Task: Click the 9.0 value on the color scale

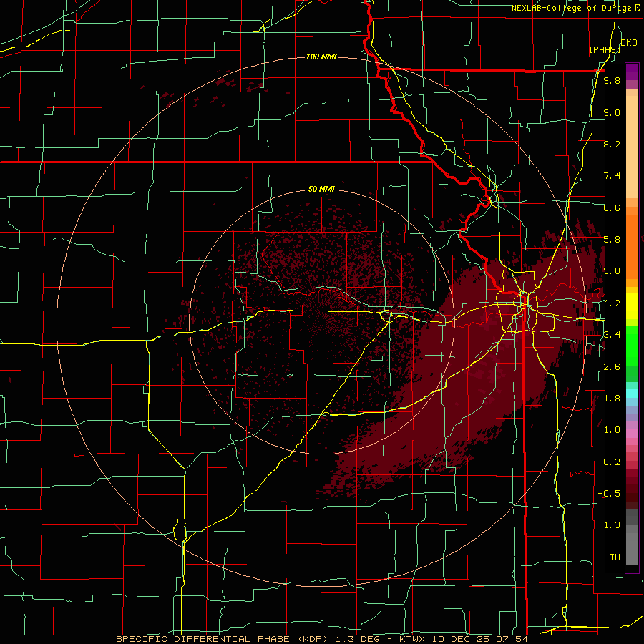Action: pos(612,112)
